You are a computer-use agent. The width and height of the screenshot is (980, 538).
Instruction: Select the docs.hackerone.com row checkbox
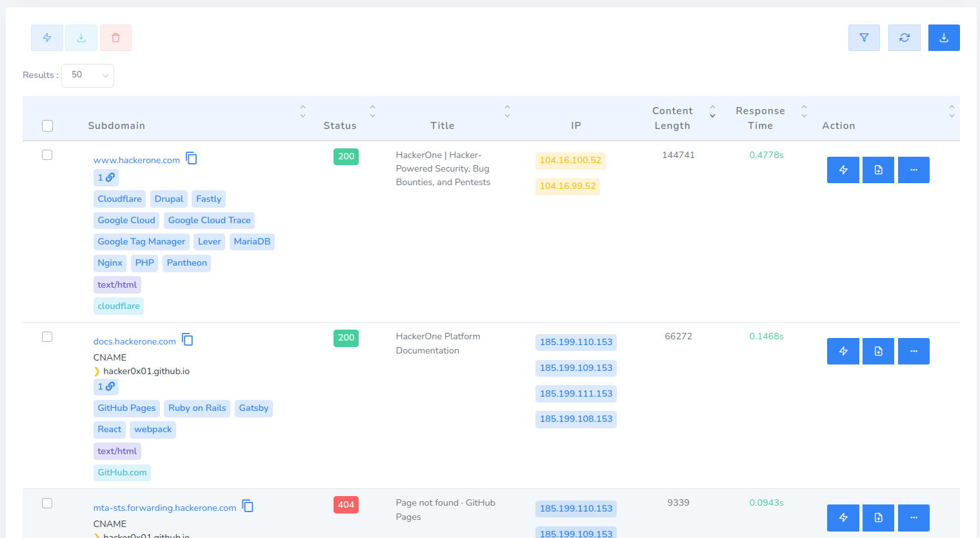[47, 337]
